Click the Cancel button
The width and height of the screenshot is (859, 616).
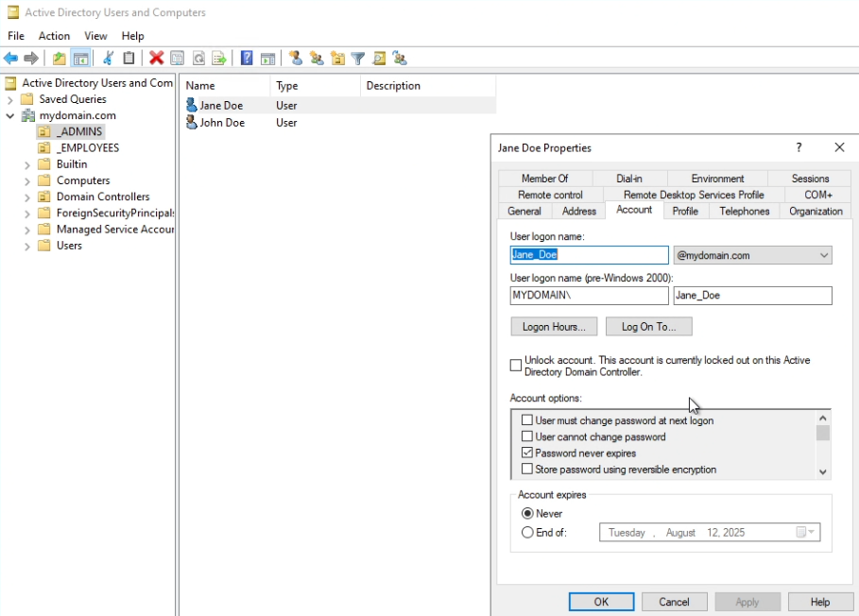coord(675,602)
